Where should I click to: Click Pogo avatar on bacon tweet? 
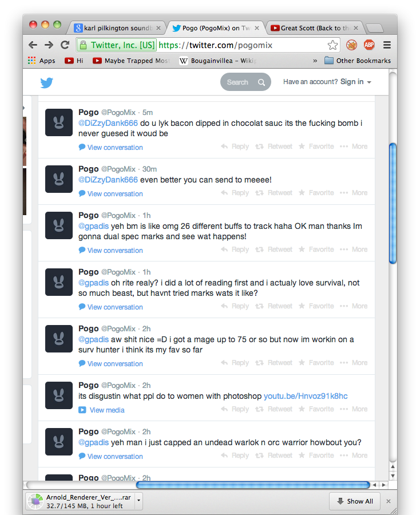click(x=59, y=122)
